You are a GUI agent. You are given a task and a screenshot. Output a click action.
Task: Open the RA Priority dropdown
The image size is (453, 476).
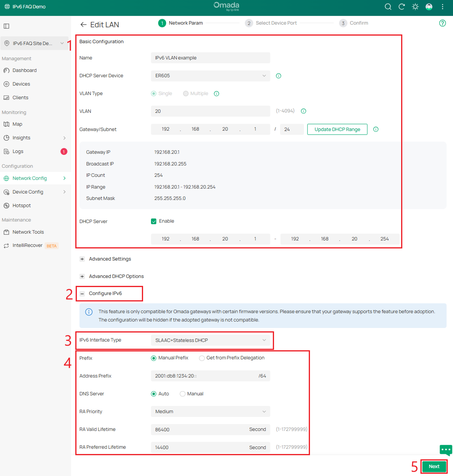click(210, 412)
